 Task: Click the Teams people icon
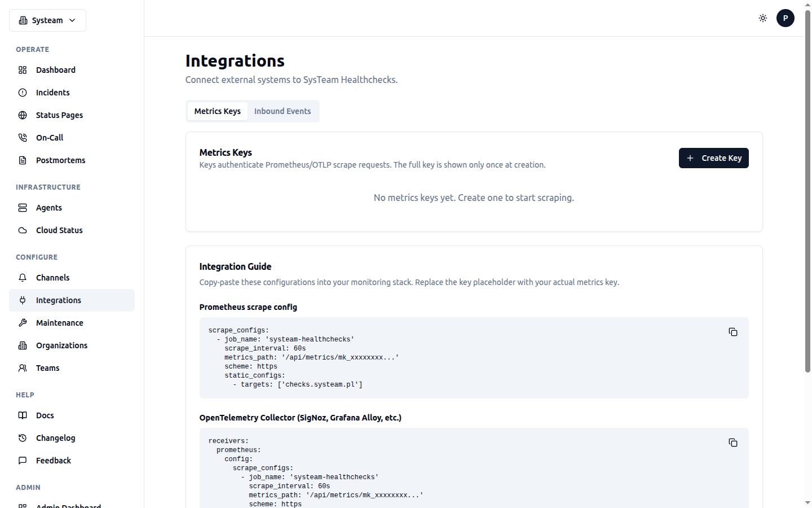pyautogui.click(x=23, y=368)
